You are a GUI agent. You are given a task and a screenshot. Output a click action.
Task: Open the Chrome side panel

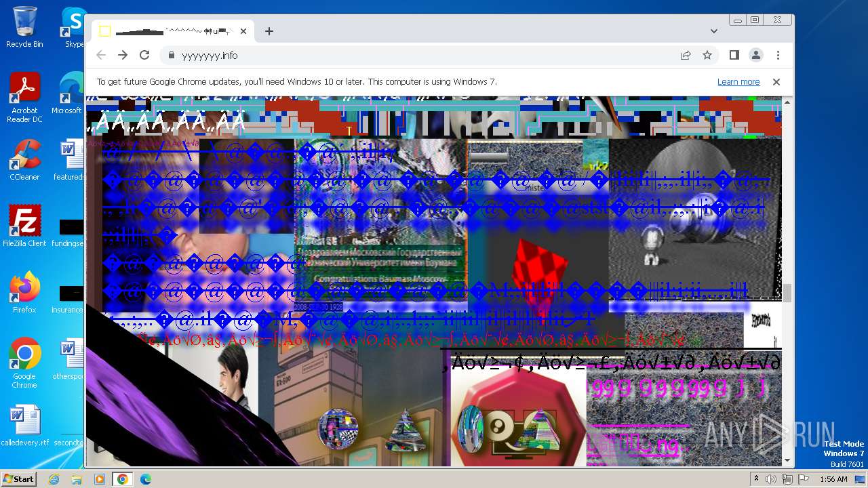tap(734, 55)
